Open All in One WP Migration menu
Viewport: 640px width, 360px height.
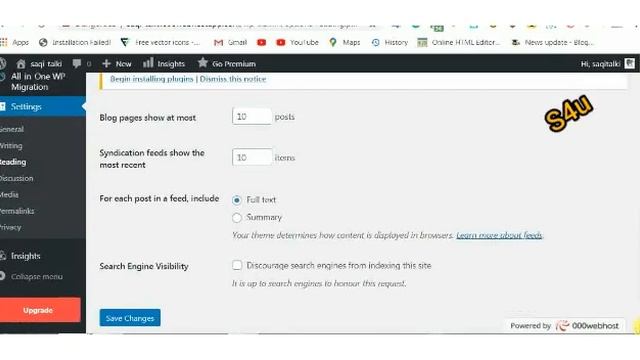[x=38, y=82]
